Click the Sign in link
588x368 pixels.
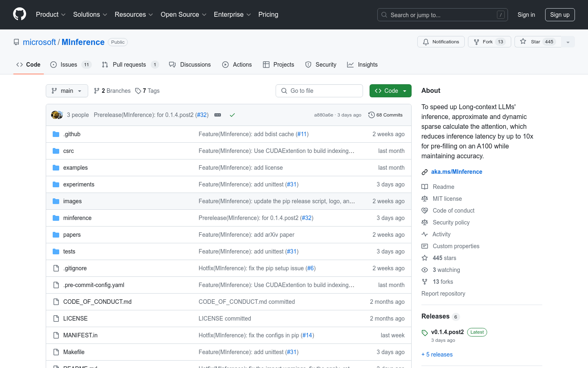526,15
